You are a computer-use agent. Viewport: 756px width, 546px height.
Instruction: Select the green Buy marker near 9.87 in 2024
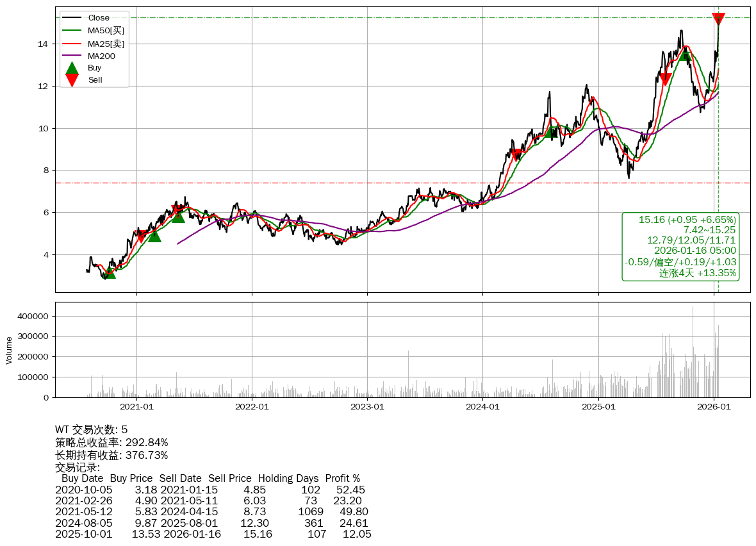pyautogui.click(x=552, y=132)
